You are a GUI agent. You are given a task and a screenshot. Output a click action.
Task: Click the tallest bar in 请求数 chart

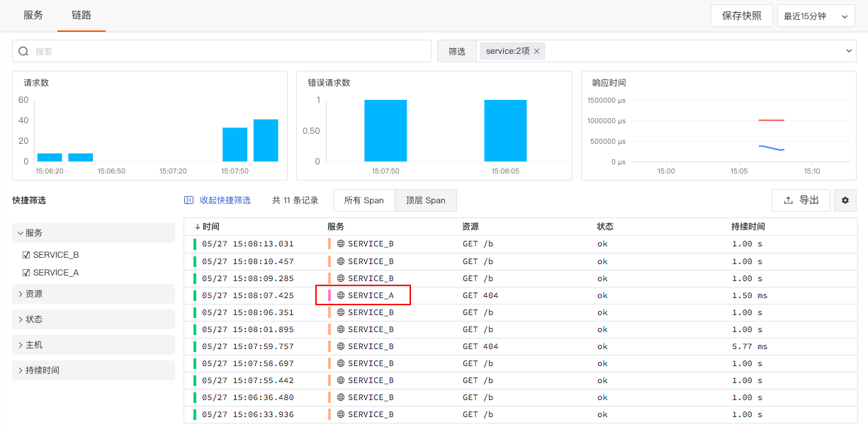tap(266, 140)
